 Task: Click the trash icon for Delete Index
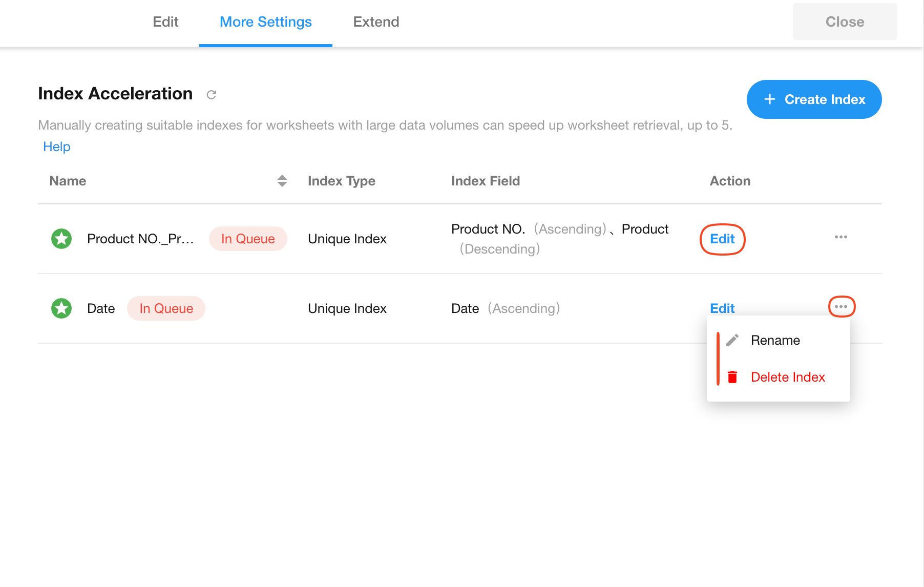click(732, 377)
